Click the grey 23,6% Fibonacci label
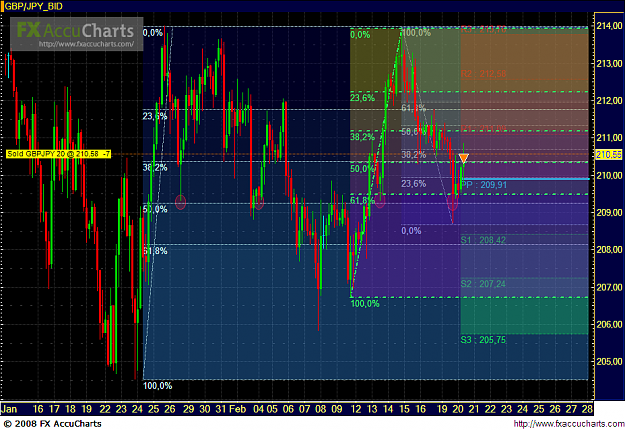Image resolution: width=625 pixels, height=430 pixels. pos(414,184)
